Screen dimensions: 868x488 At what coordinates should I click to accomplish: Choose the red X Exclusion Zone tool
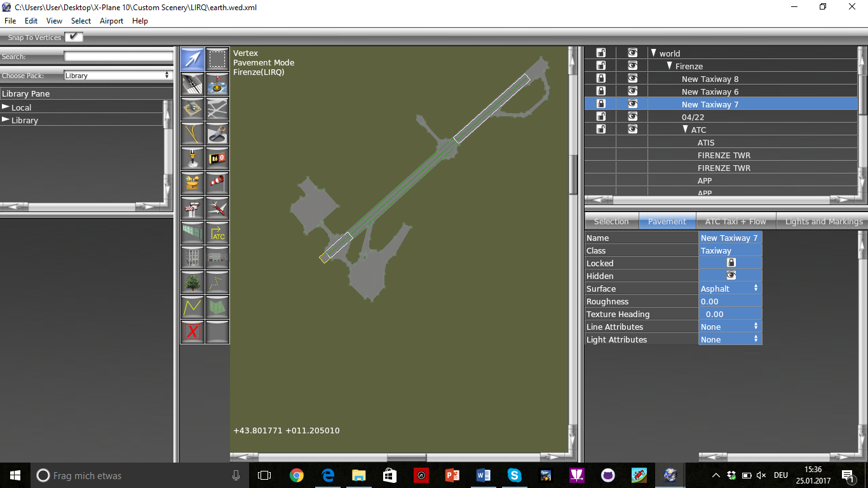193,332
